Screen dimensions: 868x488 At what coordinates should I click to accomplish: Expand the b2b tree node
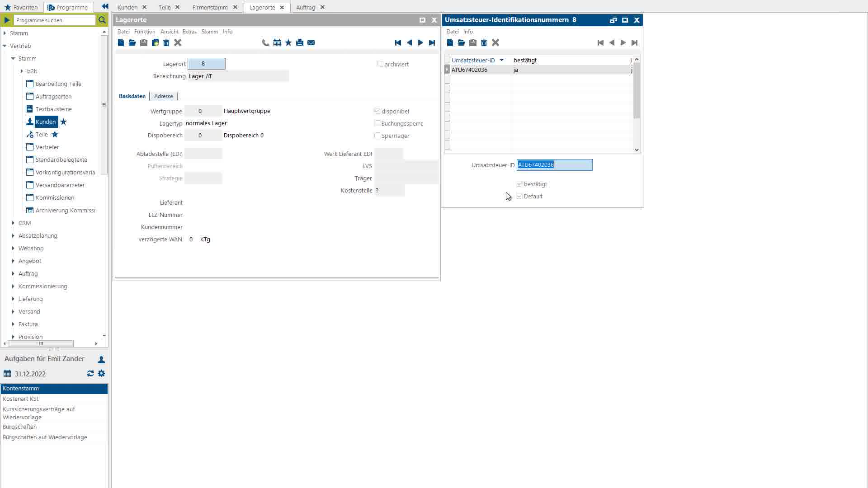(22, 71)
